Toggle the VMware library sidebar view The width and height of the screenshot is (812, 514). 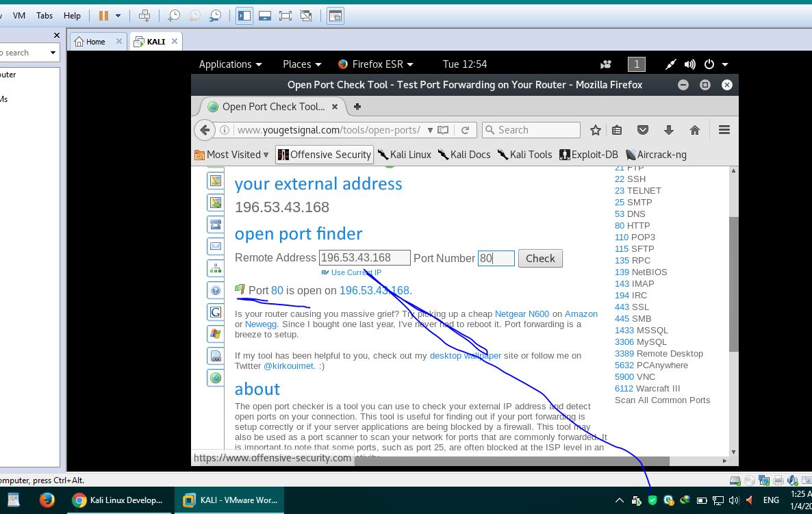[x=244, y=15]
